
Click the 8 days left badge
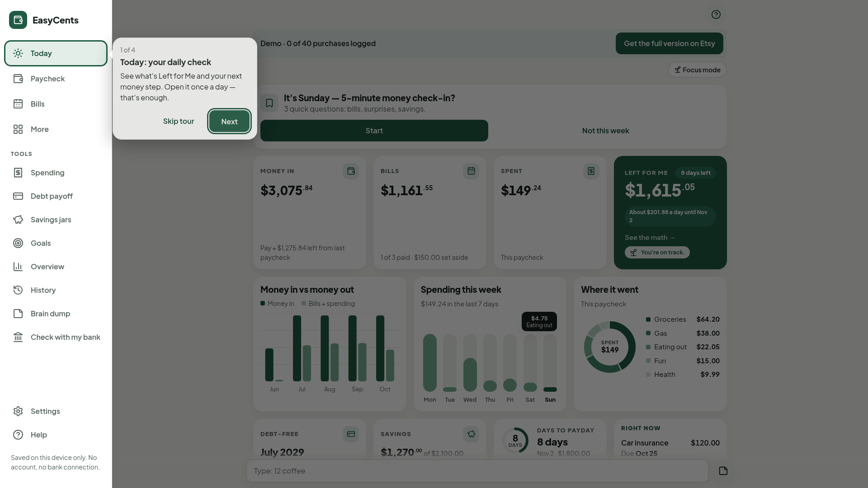click(x=696, y=173)
